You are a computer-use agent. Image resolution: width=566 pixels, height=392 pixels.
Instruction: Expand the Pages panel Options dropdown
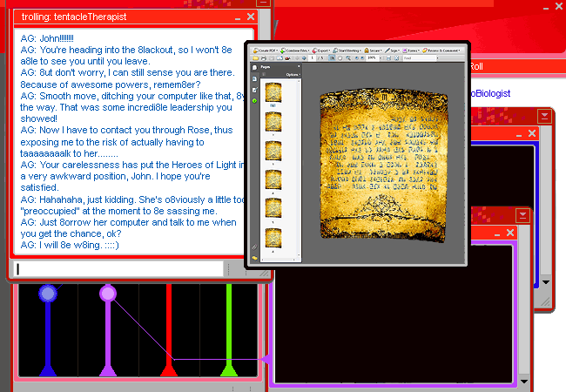293,75
